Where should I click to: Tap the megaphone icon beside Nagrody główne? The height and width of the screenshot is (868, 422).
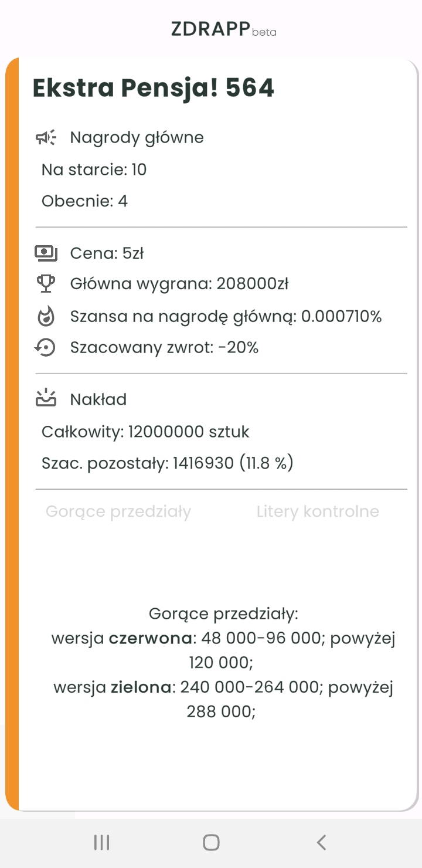pos(46,138)
